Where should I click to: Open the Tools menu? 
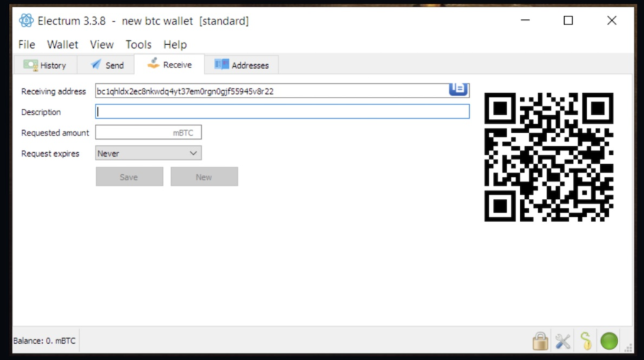pyautogui.click(x=138, y=45)
